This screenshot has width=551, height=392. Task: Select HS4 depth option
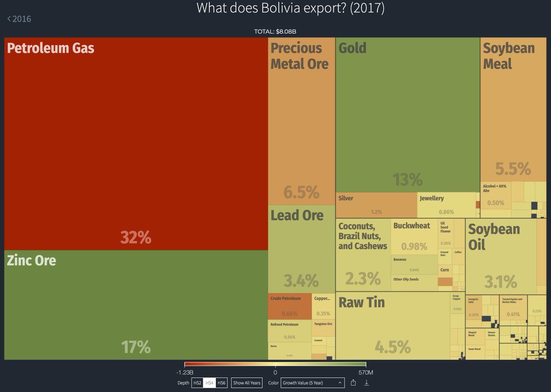[x=209, y=383]
